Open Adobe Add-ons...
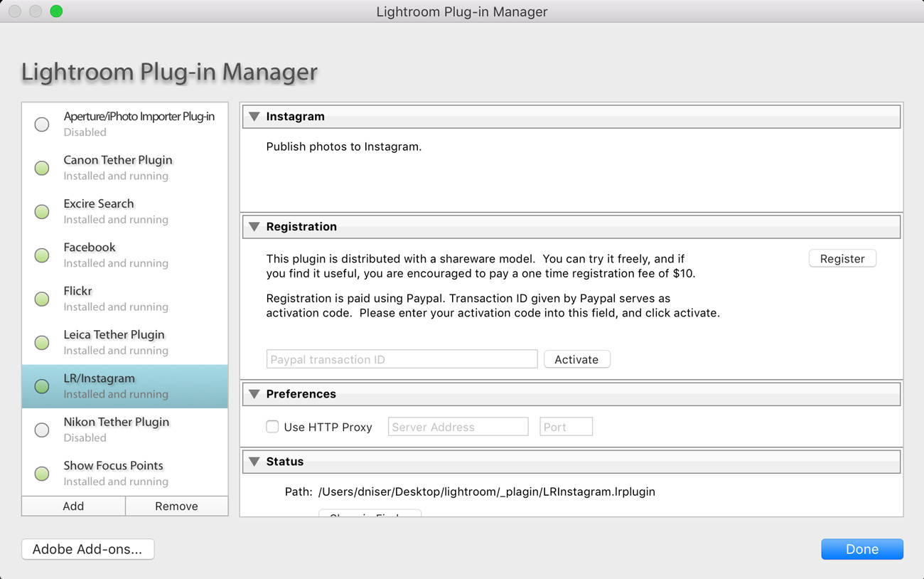The width and height of the screenshot is (924, 579). pyautogui.click(x=87, y=549)
